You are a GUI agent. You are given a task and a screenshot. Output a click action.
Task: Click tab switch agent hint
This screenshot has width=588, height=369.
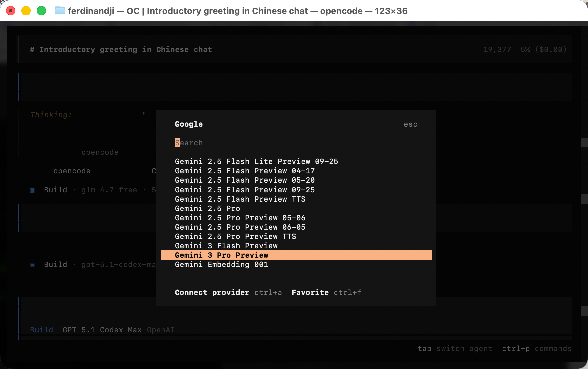(x=455, y=348)
